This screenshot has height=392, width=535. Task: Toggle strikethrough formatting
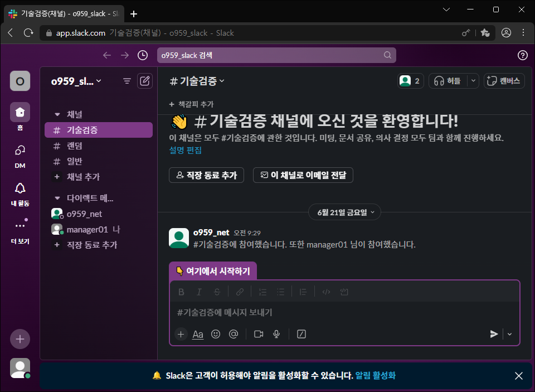pyautogui.click(x=217, y=292)
